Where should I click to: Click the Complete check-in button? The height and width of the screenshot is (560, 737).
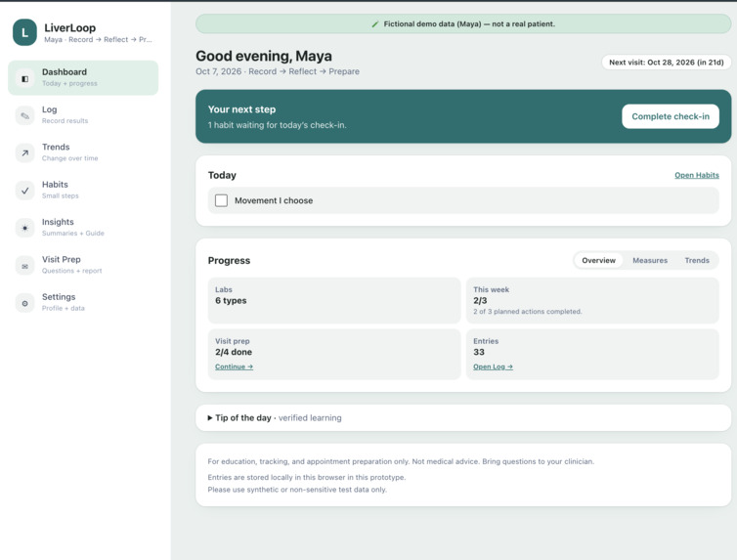pyautogui.click(x=671, y=116)
